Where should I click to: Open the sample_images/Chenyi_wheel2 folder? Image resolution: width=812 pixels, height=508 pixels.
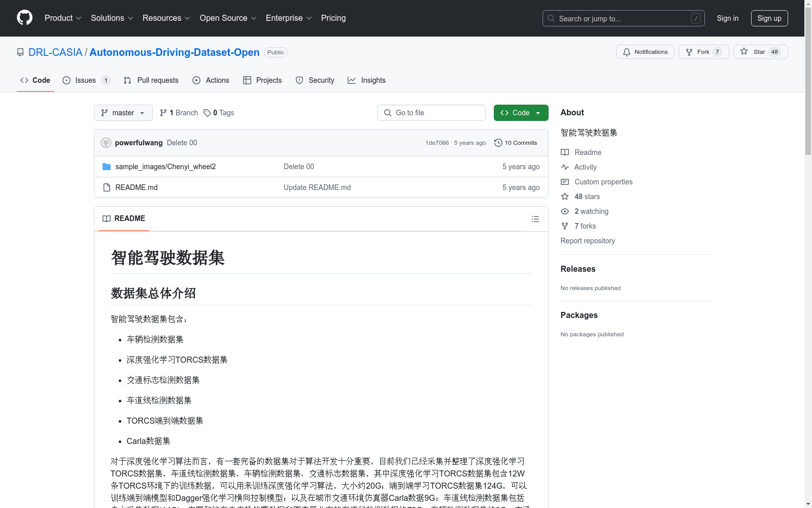coord(165,167)
